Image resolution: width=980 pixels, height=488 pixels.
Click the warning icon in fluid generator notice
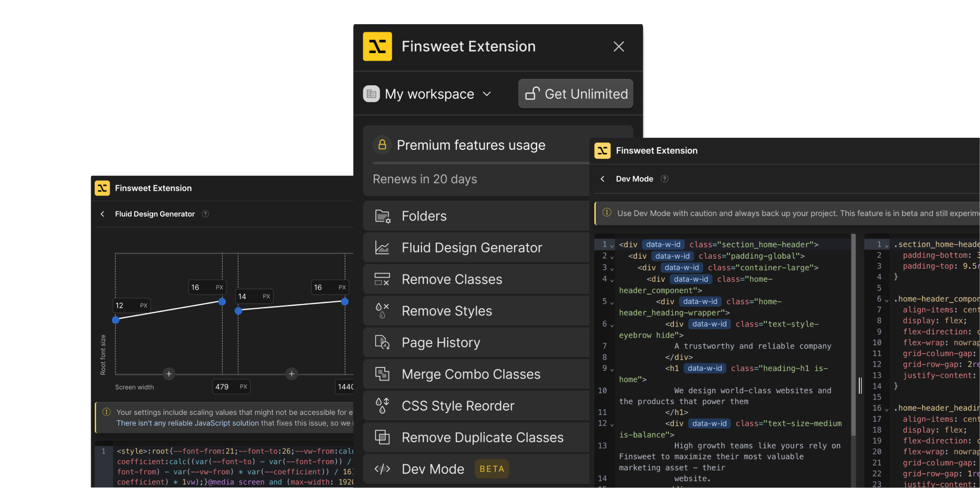pyautogui.click(x=106, y=412)
